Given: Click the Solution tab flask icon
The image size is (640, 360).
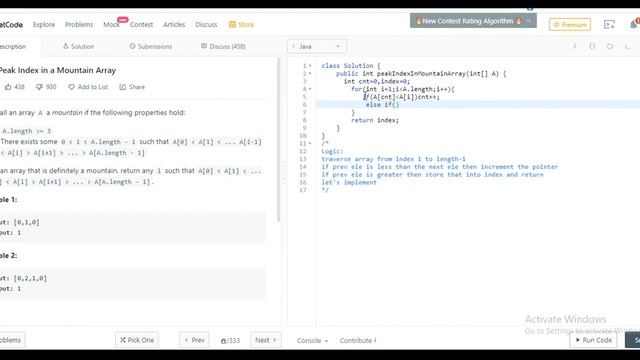Looking at the screenshot, I should (66, 46).
